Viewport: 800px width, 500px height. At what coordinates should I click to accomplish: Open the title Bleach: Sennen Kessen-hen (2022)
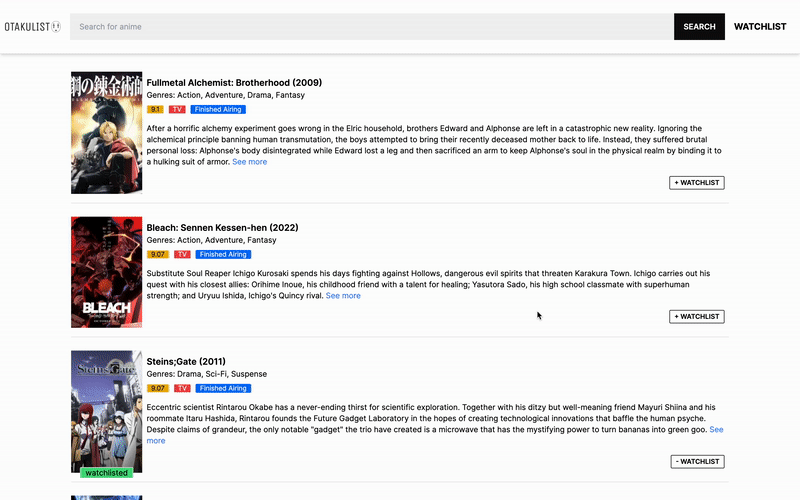222,228
